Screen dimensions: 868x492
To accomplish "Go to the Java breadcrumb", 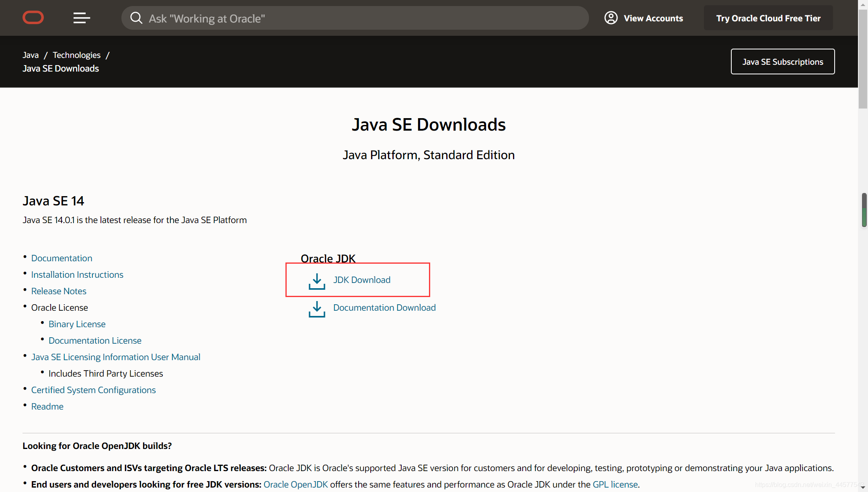I will pyautogui.click(x=31, y=55).
